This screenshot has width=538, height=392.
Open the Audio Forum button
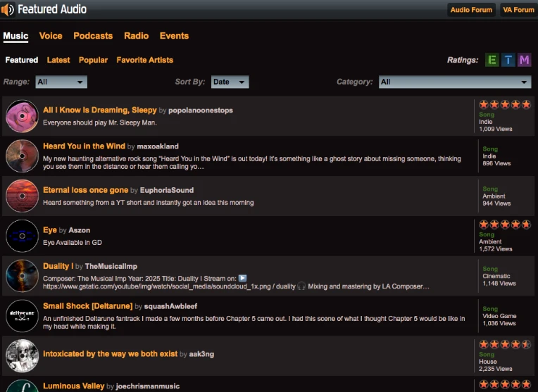tap(471, 10)
